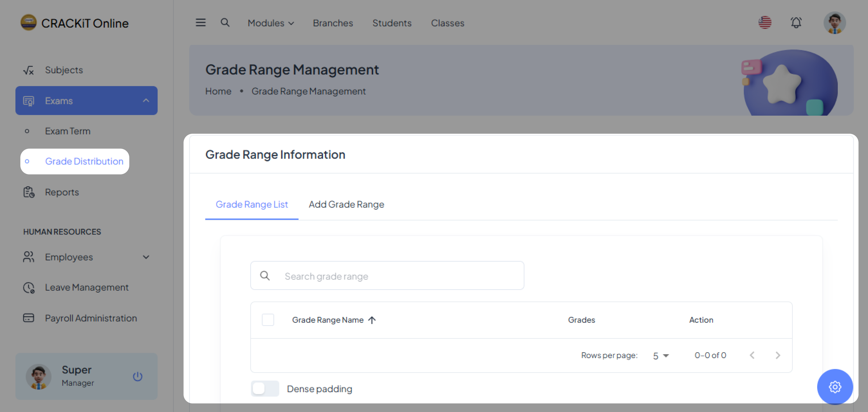Open search with the magnifier icon
Image resolution: width=868 pixels, height=412 pixels.
coord(225,23)
